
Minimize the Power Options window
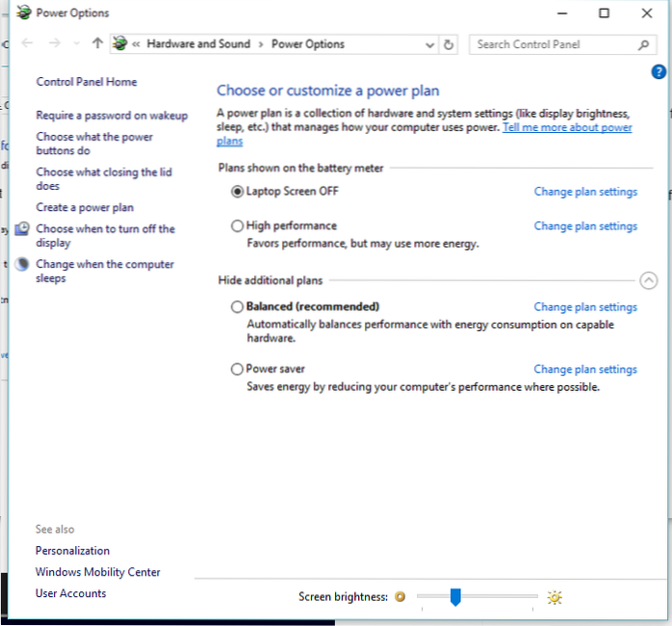coord(562,13)
